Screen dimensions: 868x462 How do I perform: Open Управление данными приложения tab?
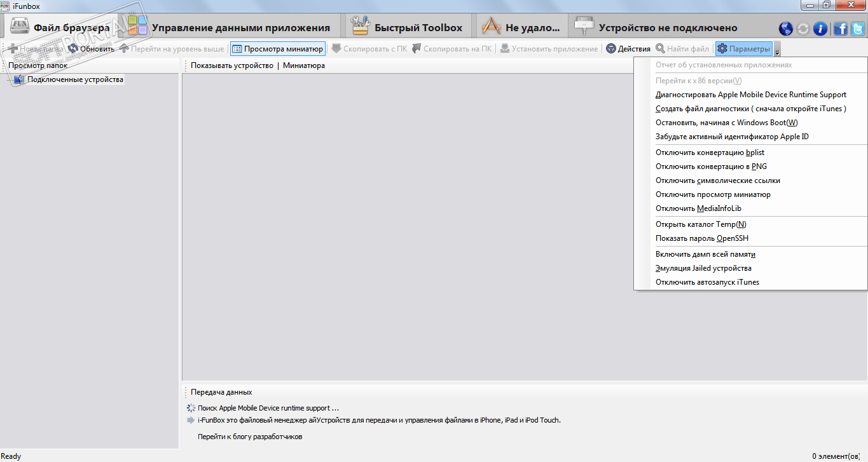[229, 27]
